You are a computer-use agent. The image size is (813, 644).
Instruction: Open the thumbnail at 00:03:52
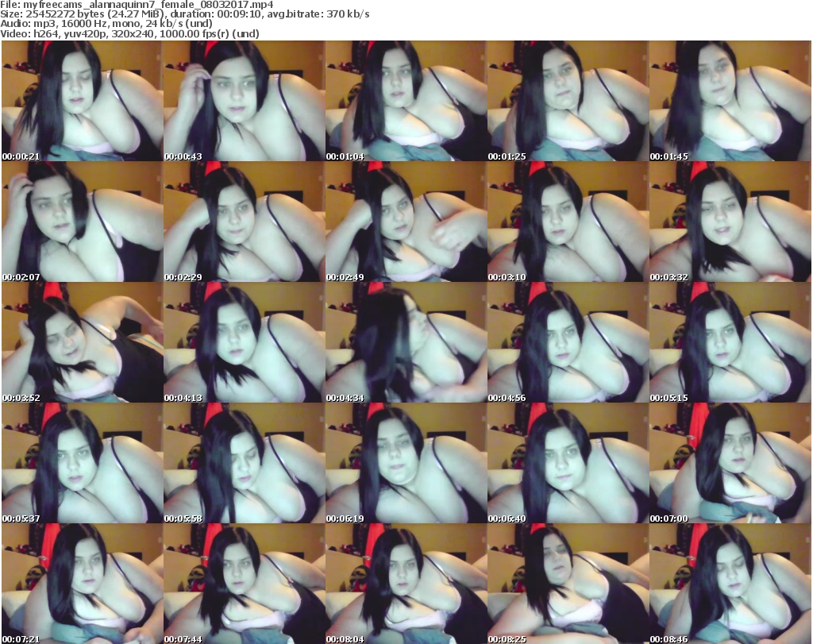click(x=82, y=343)
